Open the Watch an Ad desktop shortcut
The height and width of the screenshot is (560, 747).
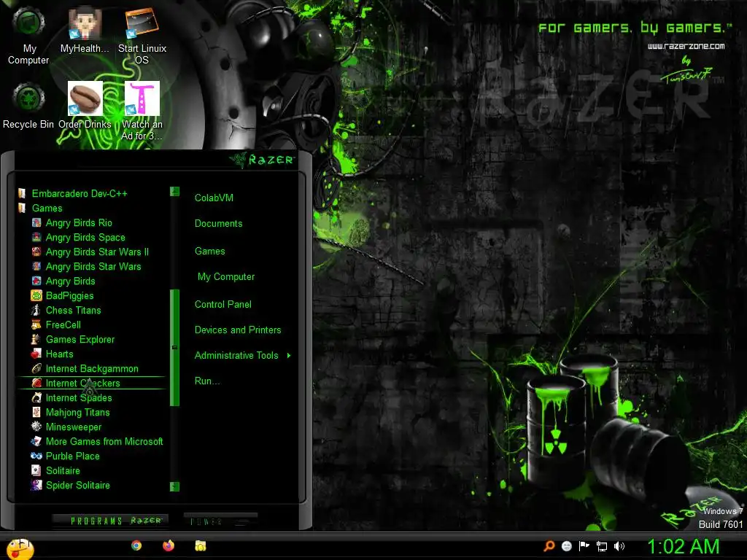(142, 111)
